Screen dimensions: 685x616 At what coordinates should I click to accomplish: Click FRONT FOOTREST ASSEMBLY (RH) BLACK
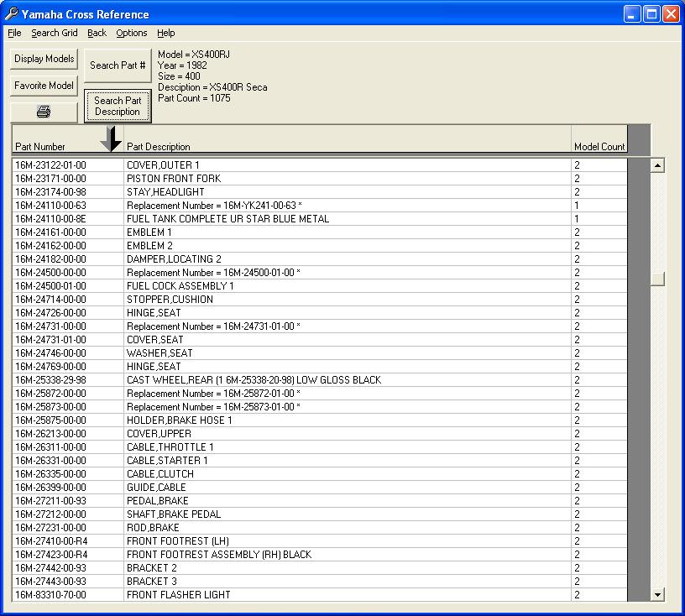click(219, 555)
